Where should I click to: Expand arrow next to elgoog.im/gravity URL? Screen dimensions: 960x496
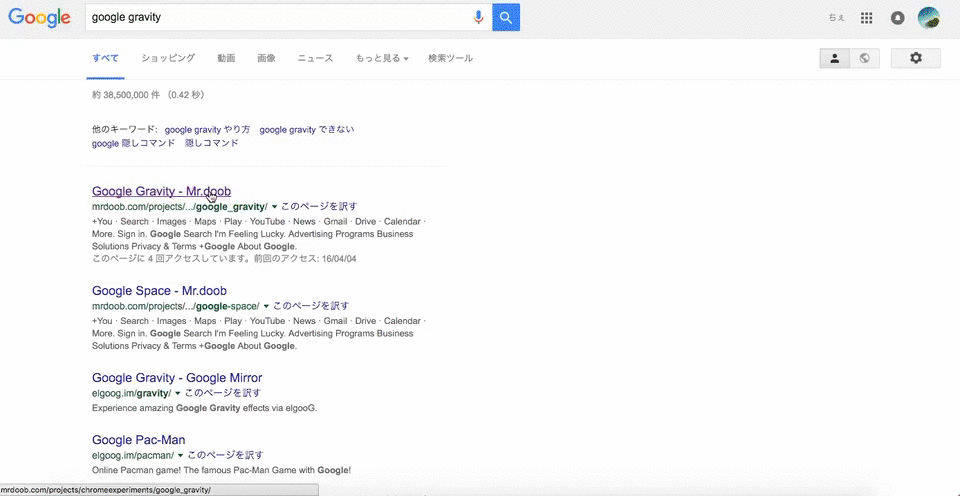[178, 393]
